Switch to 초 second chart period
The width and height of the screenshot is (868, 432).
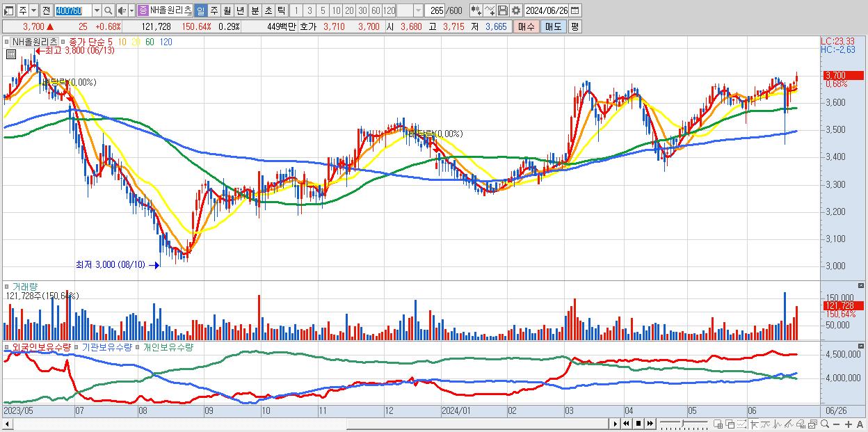tap(268, 10)
